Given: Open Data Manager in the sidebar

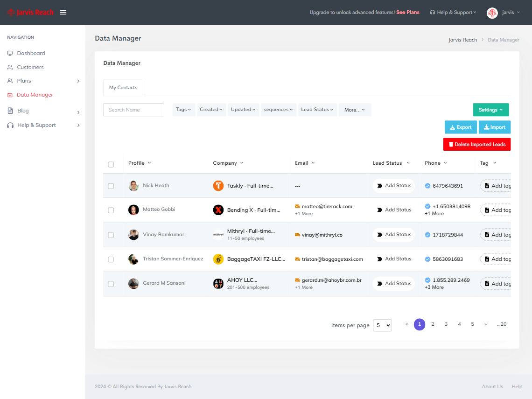Looking at the screenshot, I should 35,95.
